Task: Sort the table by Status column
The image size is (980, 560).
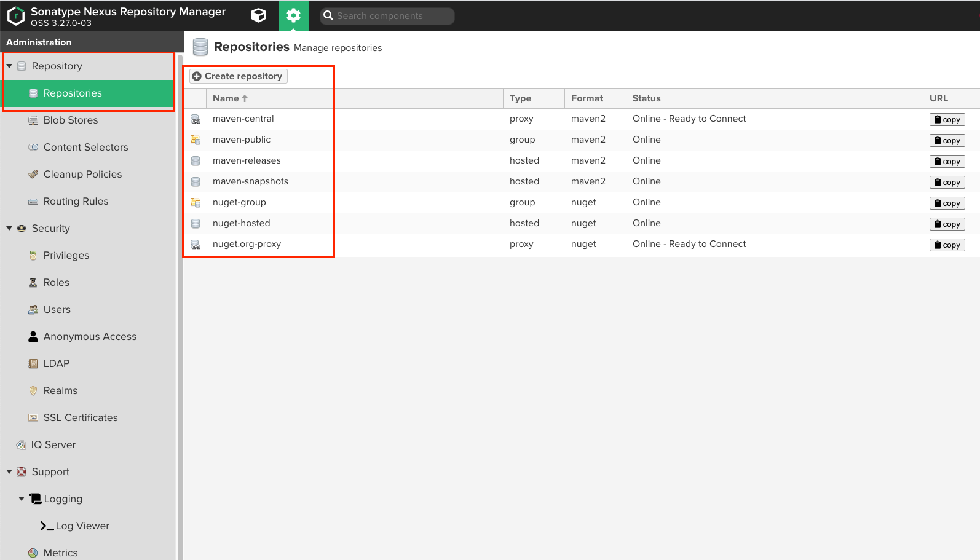Action: click(775, 98)
